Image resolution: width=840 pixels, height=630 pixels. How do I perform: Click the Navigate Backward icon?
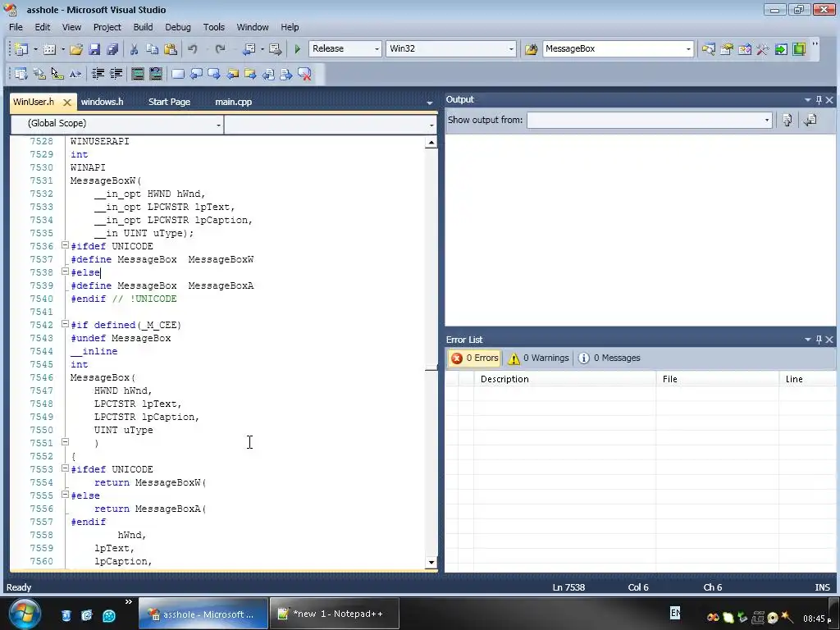[x=249, y=49]
